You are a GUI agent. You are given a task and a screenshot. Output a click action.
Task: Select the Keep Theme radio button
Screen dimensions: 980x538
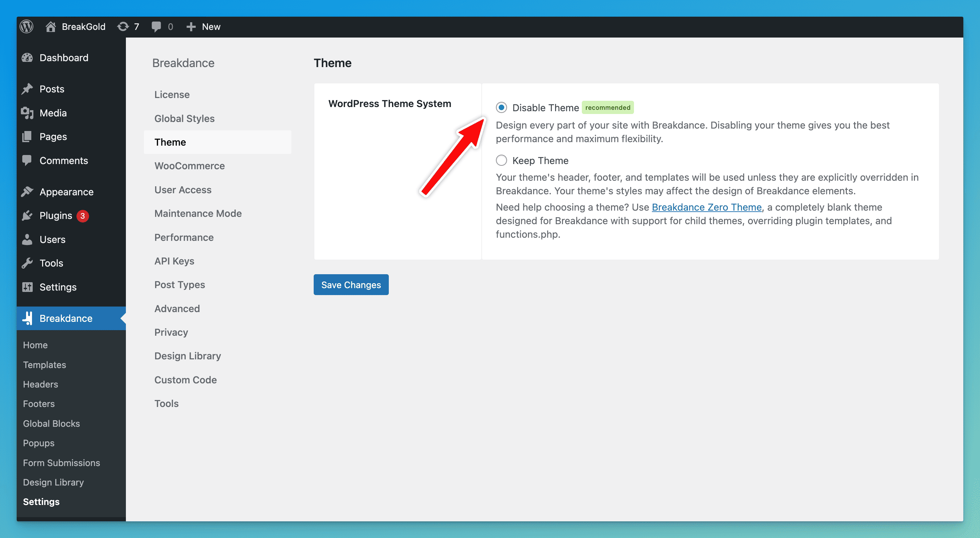pos(501,161)
